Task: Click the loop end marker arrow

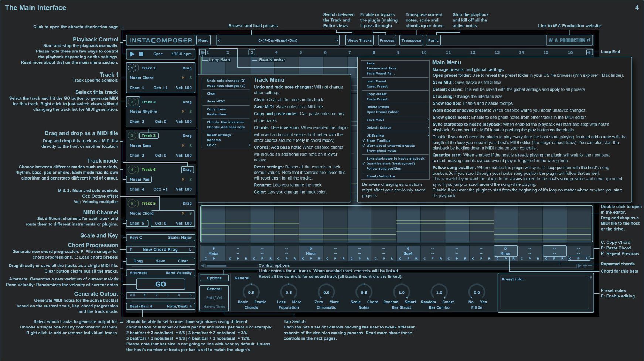Action: pos(589,52)
